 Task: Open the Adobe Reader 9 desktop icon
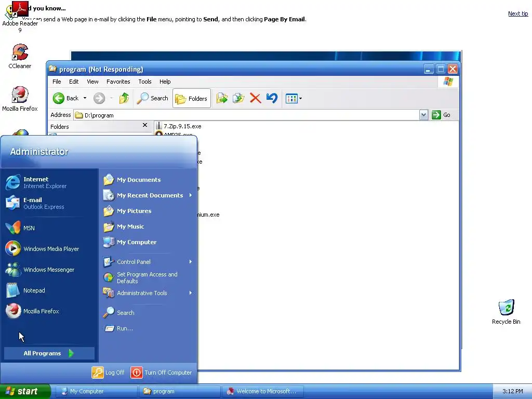pos(20,17)
